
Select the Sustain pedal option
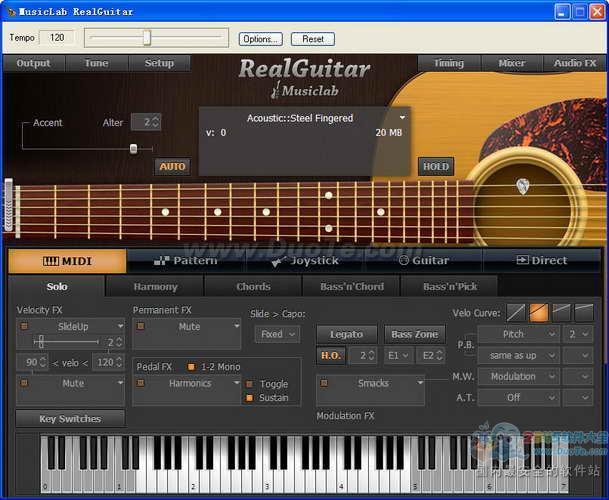coord(249,398)
